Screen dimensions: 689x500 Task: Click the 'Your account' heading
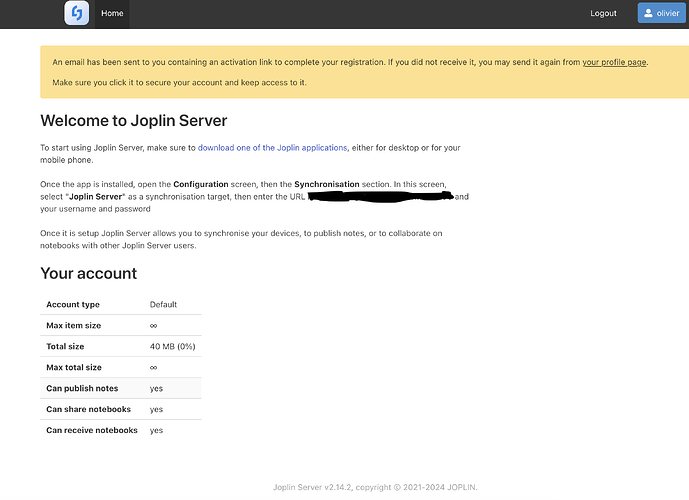point(89,274)
